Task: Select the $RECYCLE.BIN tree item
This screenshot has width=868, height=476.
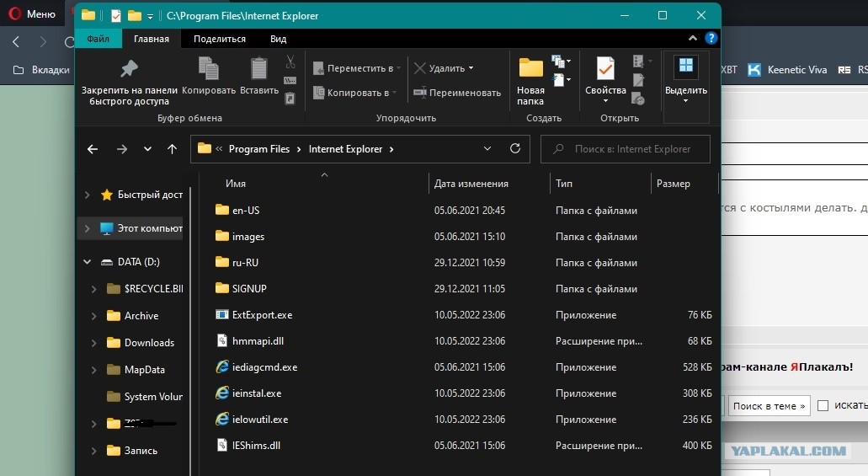Action: (x=145, y=289)
